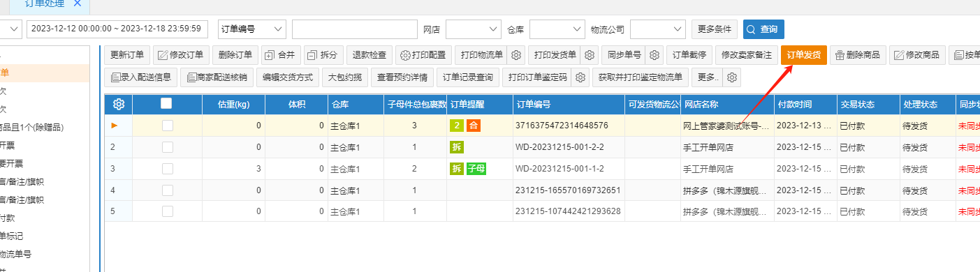
Task: Click the 更新订单 button
Action: coord(127,55)
